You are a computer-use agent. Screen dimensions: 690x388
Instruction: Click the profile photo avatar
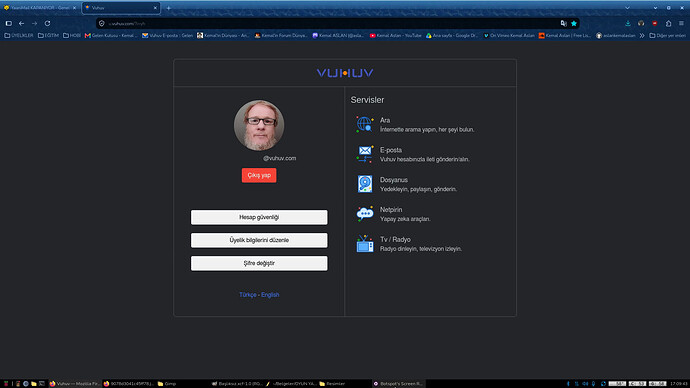(259, 125)
